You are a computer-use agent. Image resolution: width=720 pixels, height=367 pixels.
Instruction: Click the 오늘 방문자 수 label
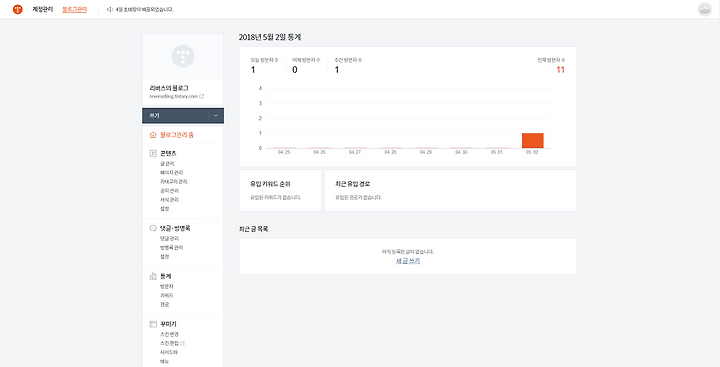(264, 60)
